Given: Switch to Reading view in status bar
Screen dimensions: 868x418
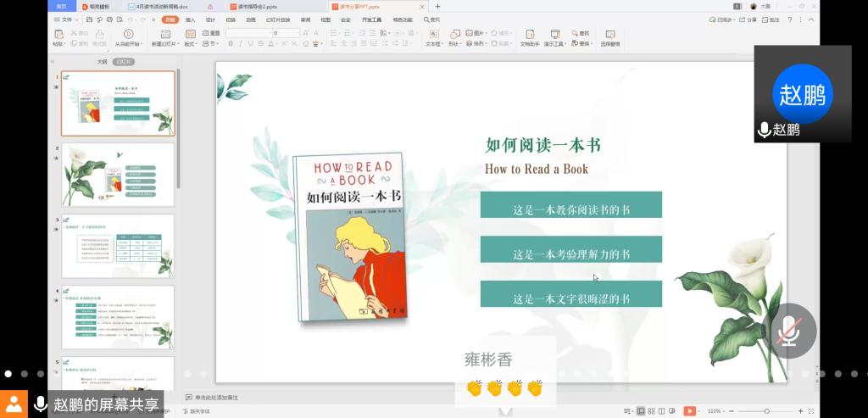Looking at the screenshot, I should click(x=661, y=411).
